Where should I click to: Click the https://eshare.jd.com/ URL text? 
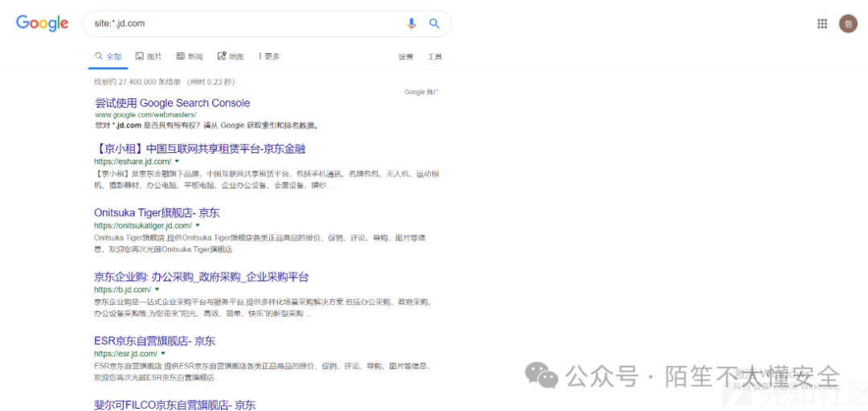[x=133, y=162]
